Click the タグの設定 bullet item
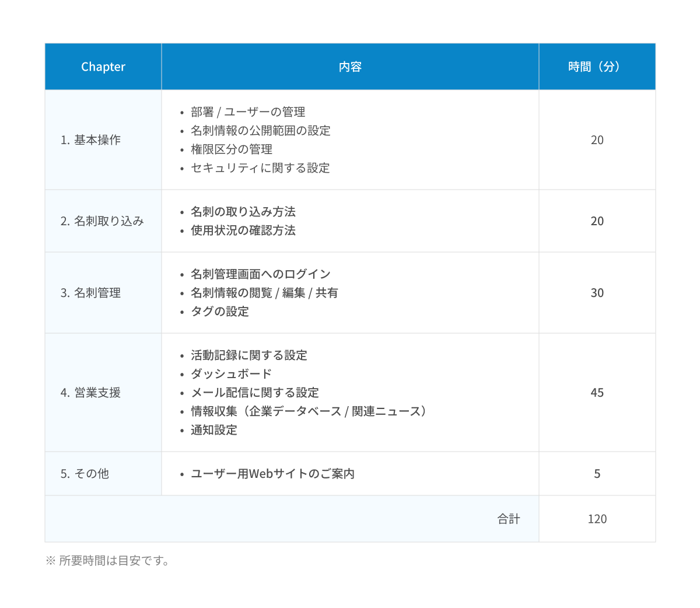Image resolution: width=700 pixels, height=608 pixels. click(219, 312)
